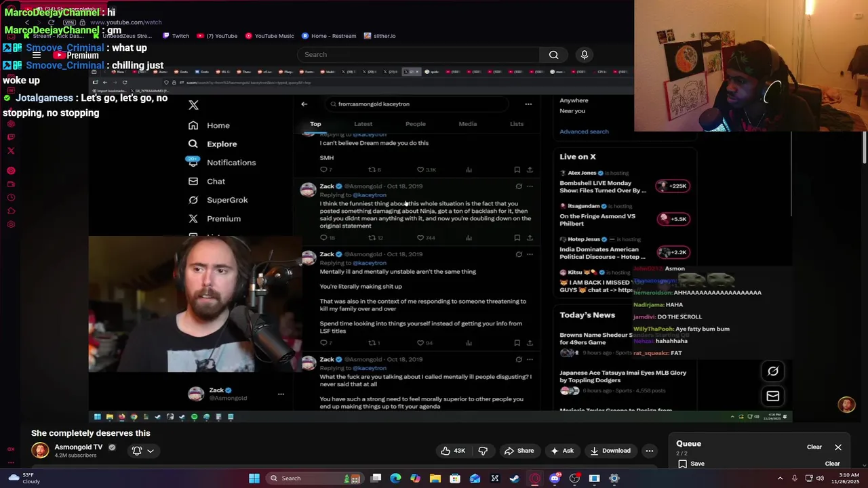
Task: Open the Twitch bookmark
Action: 174,36
